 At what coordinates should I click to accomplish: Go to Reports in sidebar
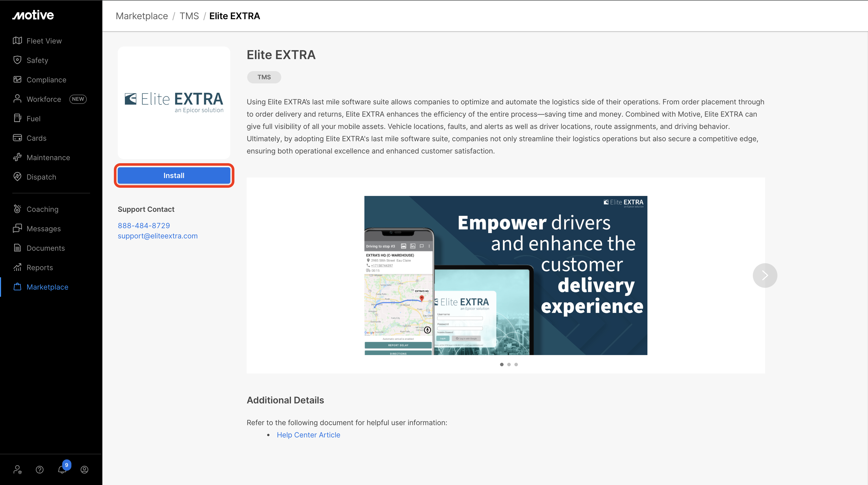tap(40, 267)
